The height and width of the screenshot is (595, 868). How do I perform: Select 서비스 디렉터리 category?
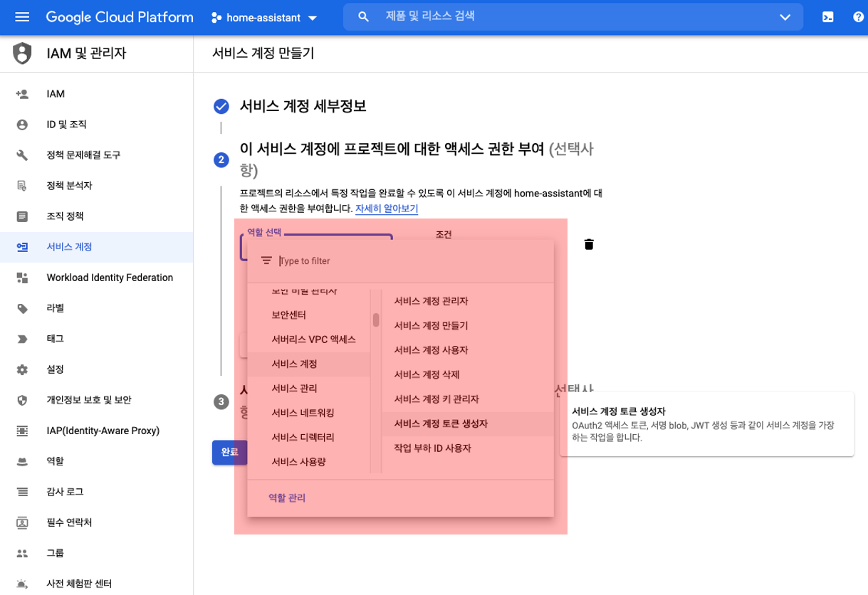(x=308, y=437)
